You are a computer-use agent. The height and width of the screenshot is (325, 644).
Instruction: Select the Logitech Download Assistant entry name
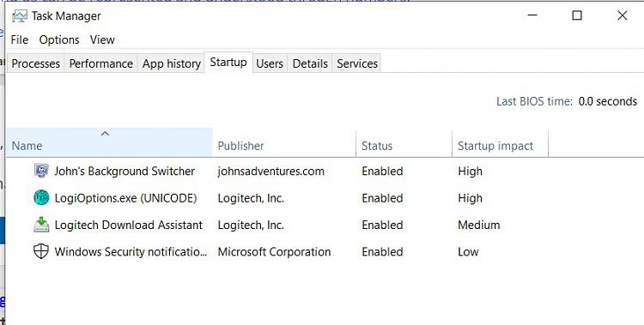pos(129,225)
